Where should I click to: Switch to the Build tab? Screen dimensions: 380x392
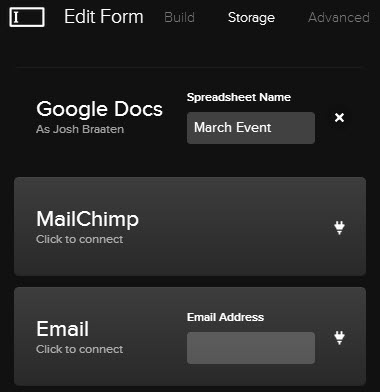pos(179,17)
